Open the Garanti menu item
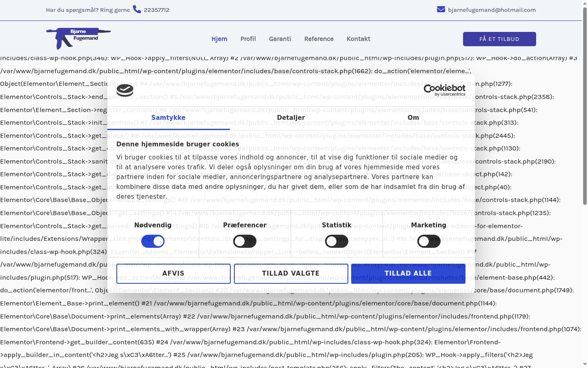Image resolution: width=588 pixels, height=368 pixels. click(280, 39)
